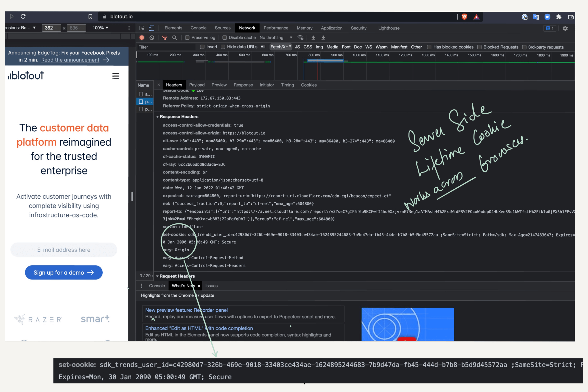Viewport: 588px width, 392px height.
Task: Open the Lighthouse panel tab
Action: tap(389, 28)
